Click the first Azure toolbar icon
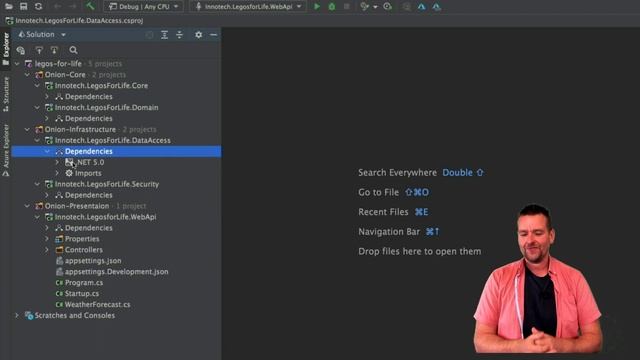 click(x=421, y=7)
